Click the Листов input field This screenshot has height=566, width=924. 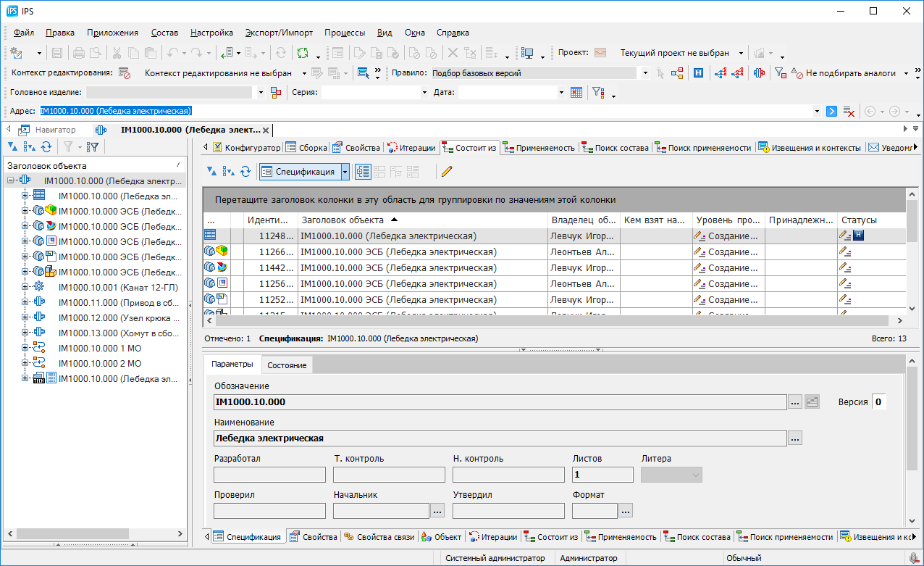pyautogui.click(x=602, y=475)
